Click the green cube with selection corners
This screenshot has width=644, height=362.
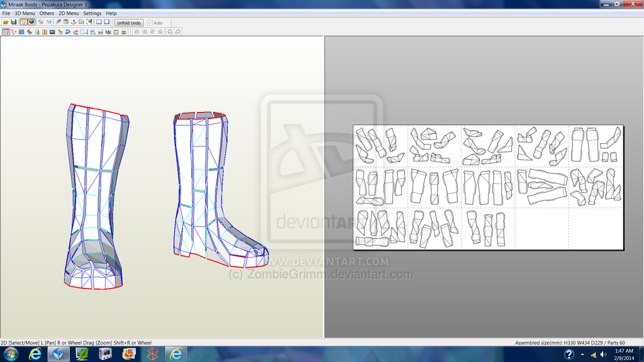(89, 22)
